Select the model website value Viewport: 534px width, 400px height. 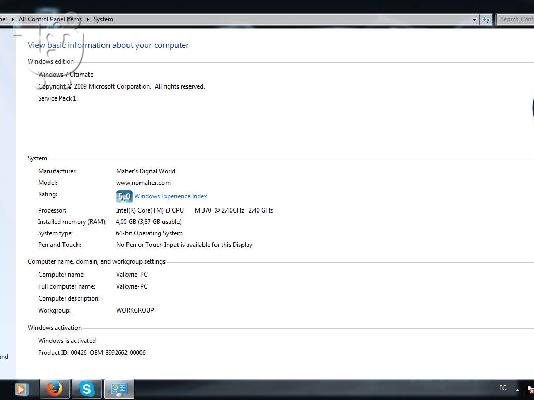point(143,183)
